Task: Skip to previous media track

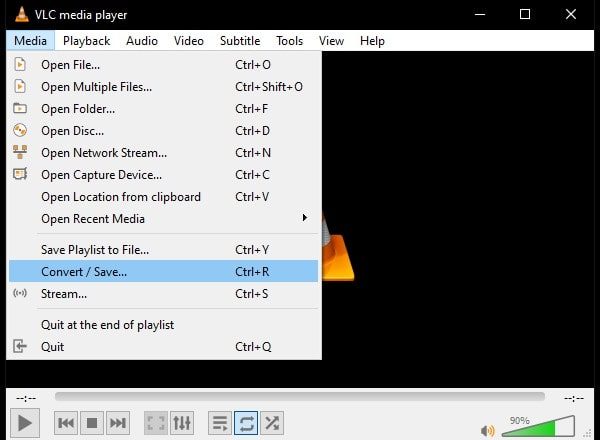Action: click(x=66, y=423)
